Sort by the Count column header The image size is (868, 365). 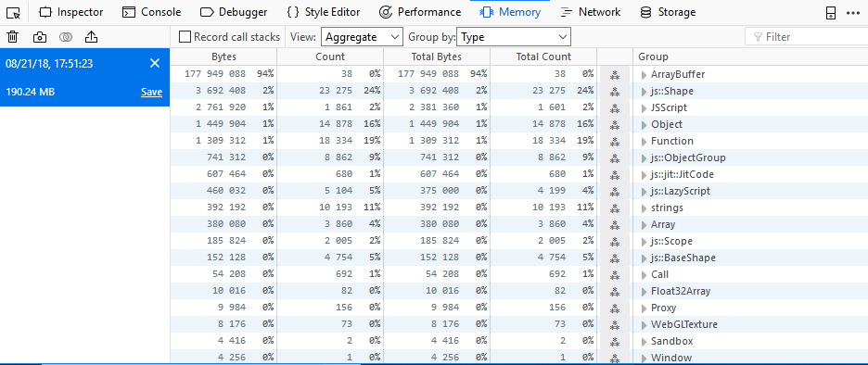tap(330, 57)
